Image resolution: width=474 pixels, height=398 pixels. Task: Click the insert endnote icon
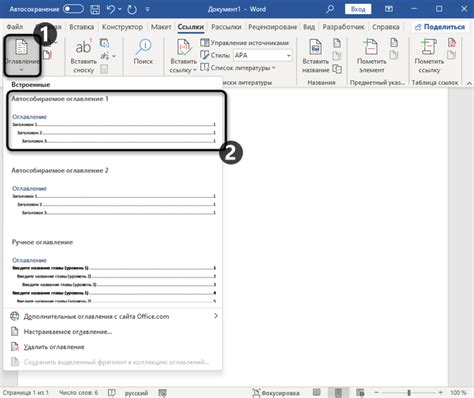(104, 43)
